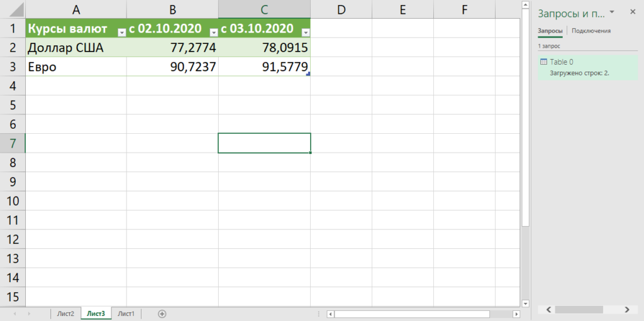Add a new sheet with the plus icon
The width and height of the screenshot is (644, 321).
[162, 313]
